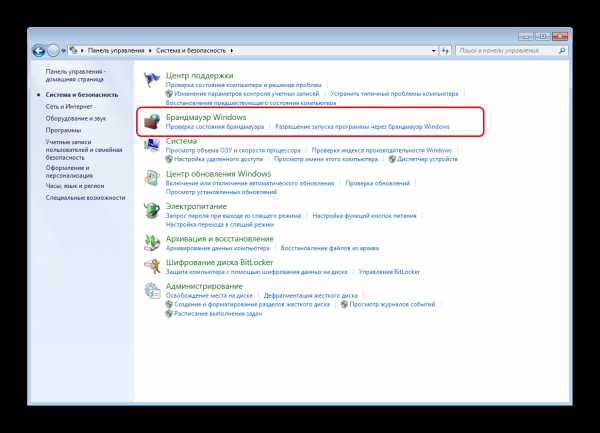This screenshot has height=433, width=600.
Task: Open 'Центр поддержки' heading
Action: (x=199, y=75)
